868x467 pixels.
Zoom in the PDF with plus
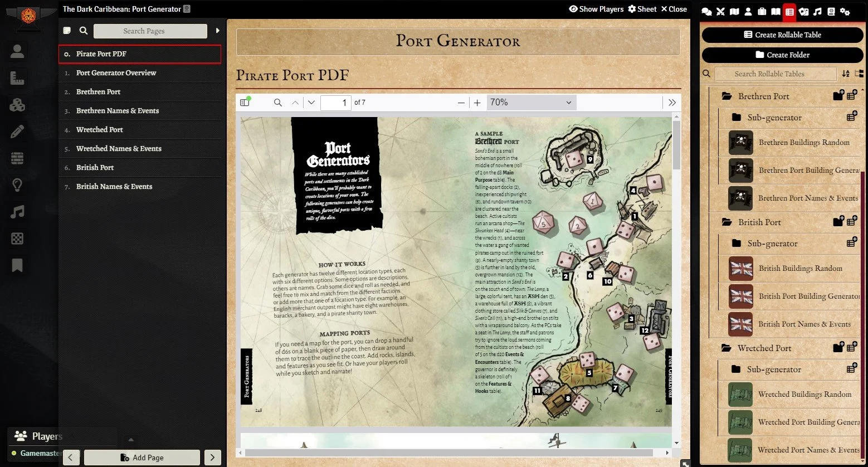(477, 103)
